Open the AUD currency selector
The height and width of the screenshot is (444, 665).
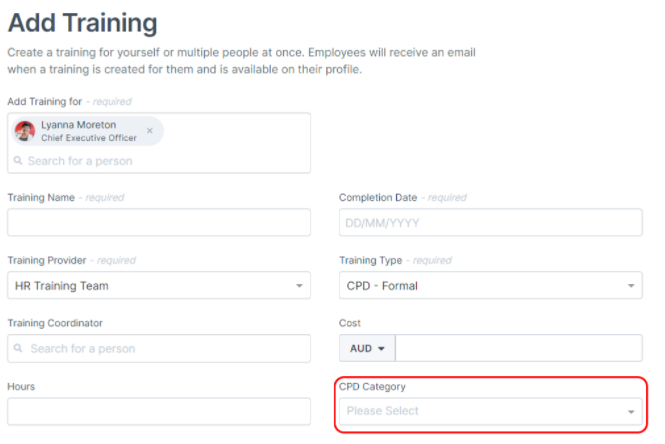click(x=368, y=348)
